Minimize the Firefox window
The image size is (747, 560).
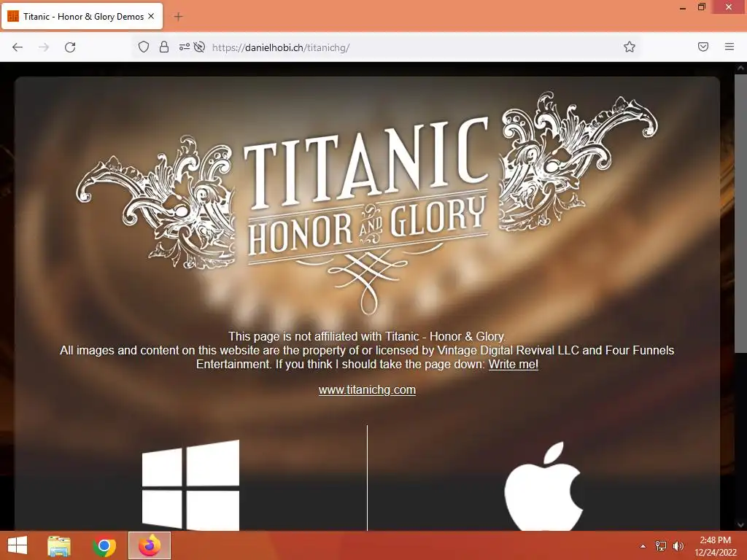[x=683, y=7]
